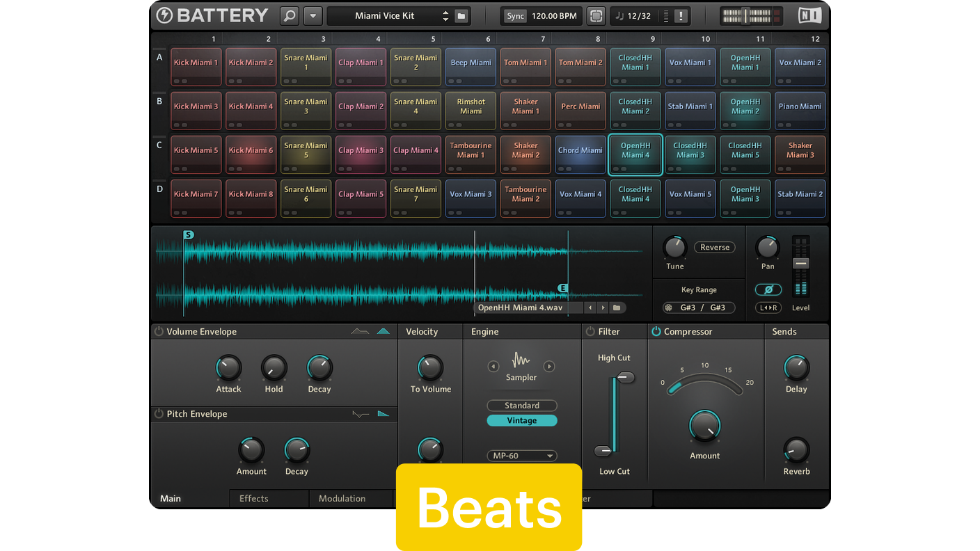Click the OpenHH Miami 4.wav file name

point(520,308)
